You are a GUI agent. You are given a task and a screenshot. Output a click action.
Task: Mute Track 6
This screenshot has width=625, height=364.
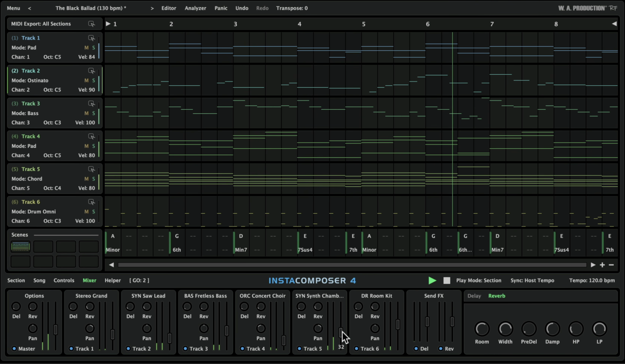(x=86, y=212)
